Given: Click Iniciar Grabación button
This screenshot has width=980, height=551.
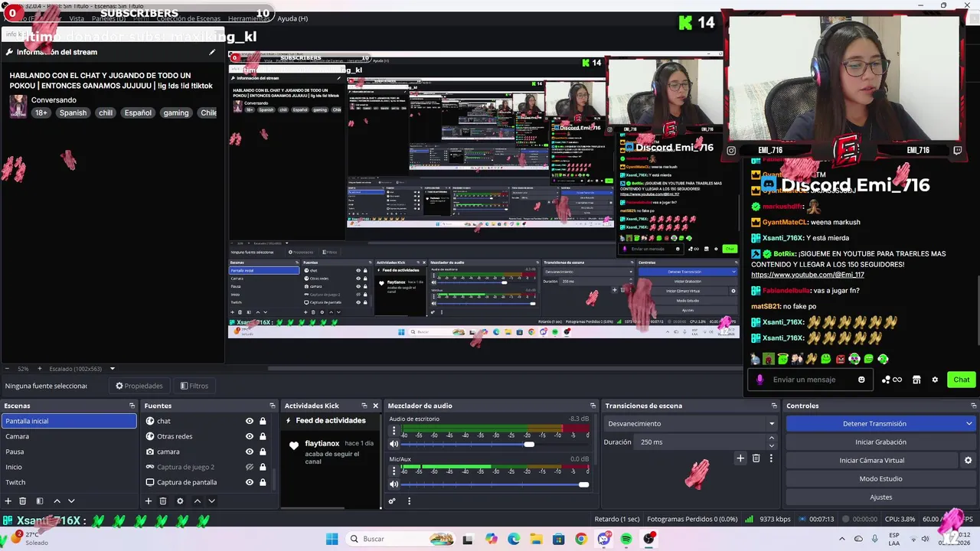Looking at the screenshot, I should click(x=880, y=442).
